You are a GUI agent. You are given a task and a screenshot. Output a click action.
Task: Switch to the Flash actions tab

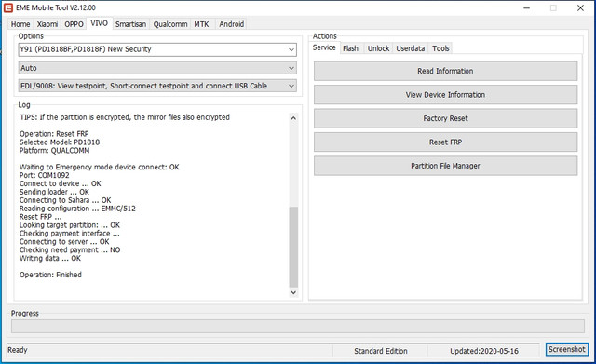click(350, 48)
